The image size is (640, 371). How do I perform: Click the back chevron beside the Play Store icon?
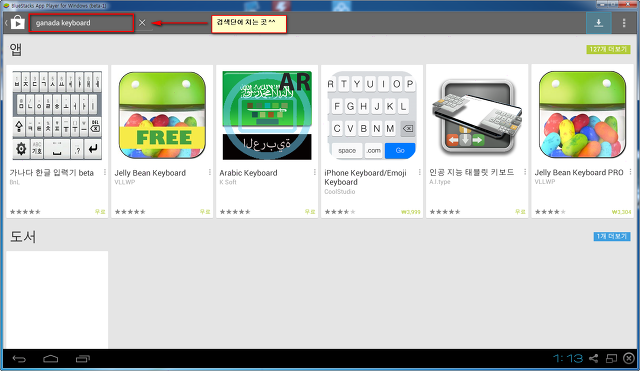[x=6, y=23]
